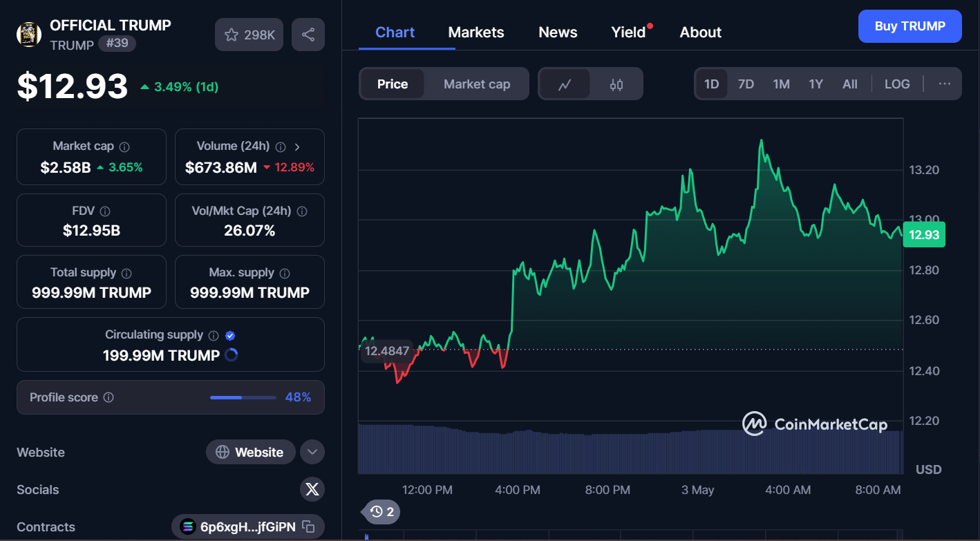Switch to the News tab
This screenshot has height=541, width=980.
pyautogui.click(x=558, y=32)
